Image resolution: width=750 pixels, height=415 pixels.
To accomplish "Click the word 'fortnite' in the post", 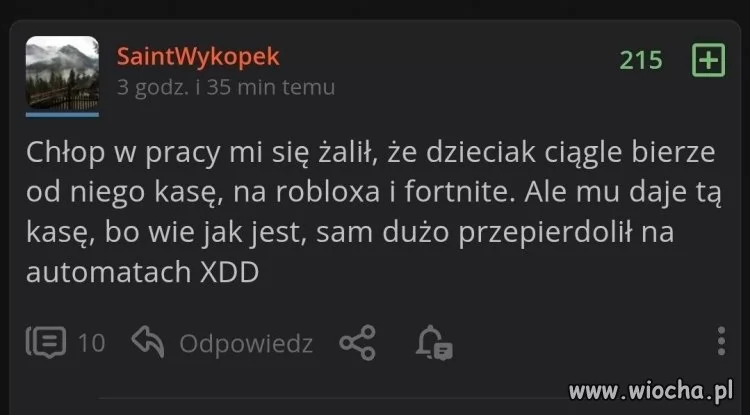I will click(x=456, y=192).
